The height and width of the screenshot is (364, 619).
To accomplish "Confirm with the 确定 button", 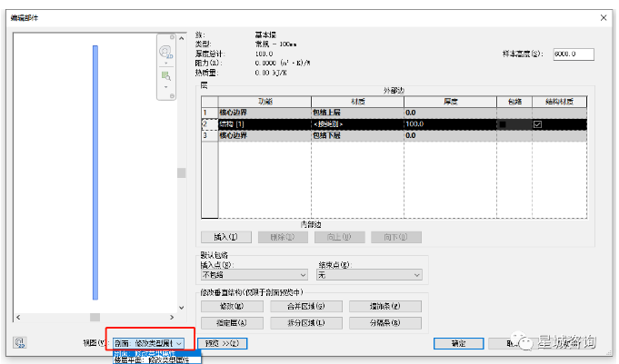I will (x=458, y=343).
